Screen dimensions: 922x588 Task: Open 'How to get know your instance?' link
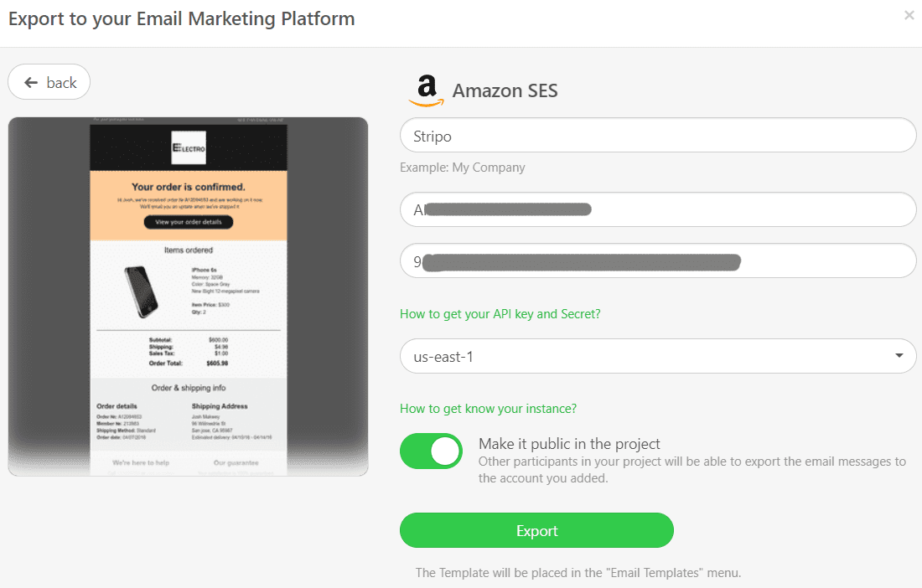488,408
